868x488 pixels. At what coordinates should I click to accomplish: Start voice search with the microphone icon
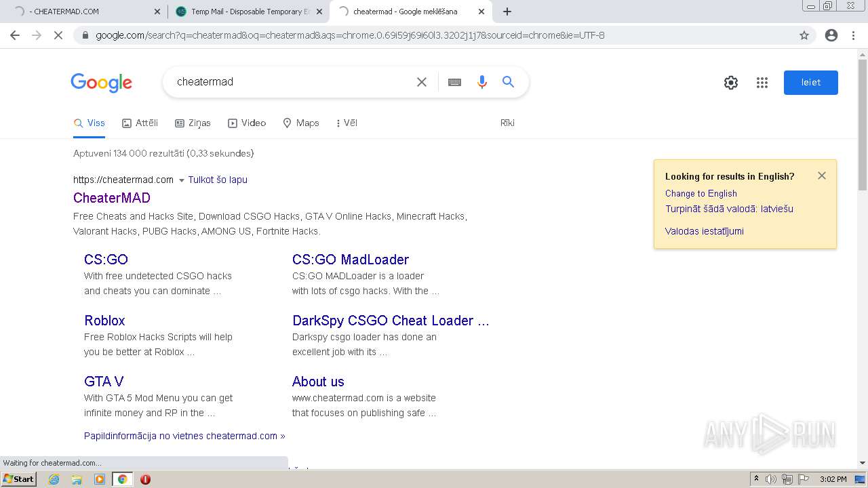tap(482, 82)
